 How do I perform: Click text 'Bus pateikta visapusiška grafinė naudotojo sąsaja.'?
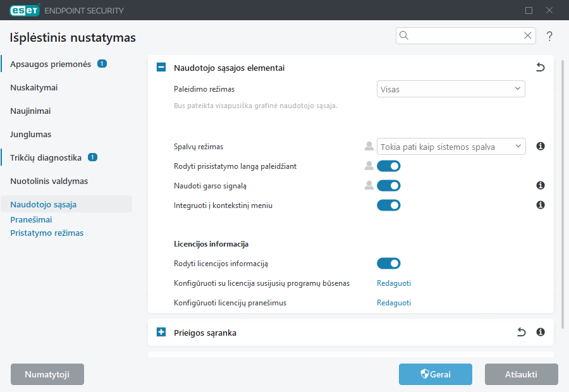point(255,106)
